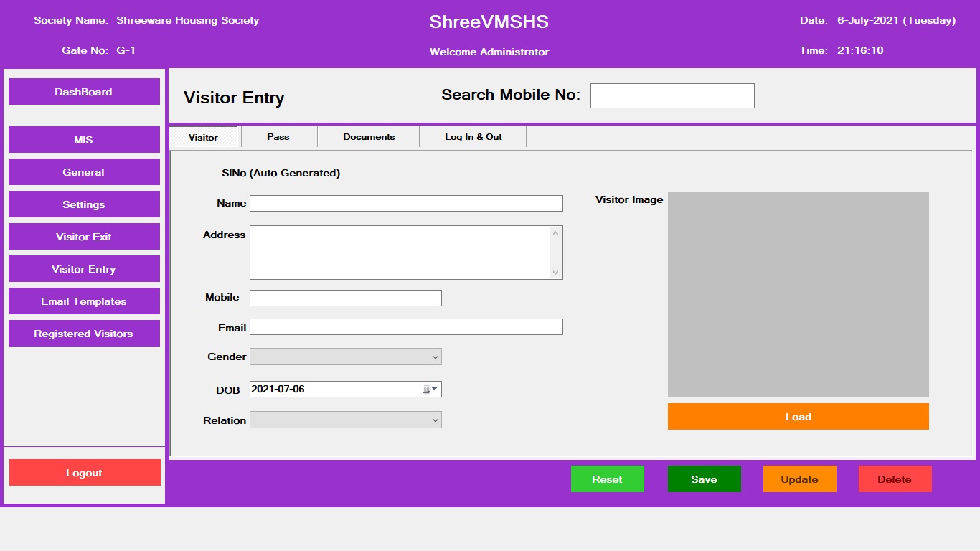Log out using the Logout button
The width and height of the screenshot is (980, 551).
click(85, 473)
